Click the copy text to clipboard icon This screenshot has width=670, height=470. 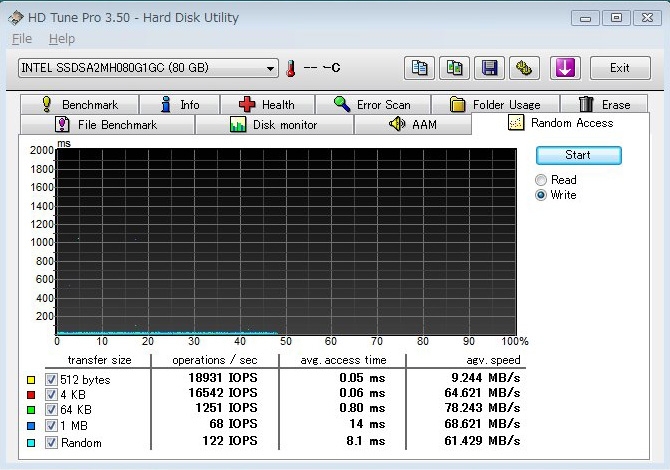(x=421, y=68)
